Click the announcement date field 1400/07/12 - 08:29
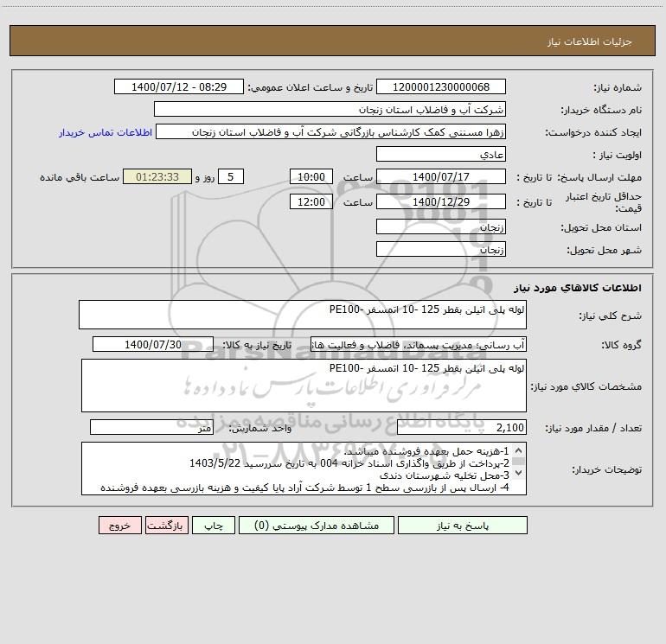The width and height of the screenshot is (666, 644). click(179, 86)
